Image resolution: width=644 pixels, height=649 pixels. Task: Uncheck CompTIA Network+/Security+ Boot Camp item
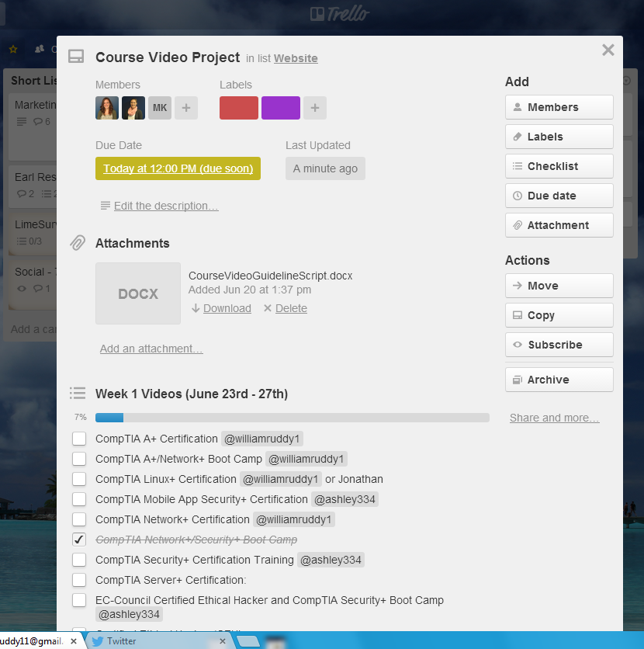[79, 540]
